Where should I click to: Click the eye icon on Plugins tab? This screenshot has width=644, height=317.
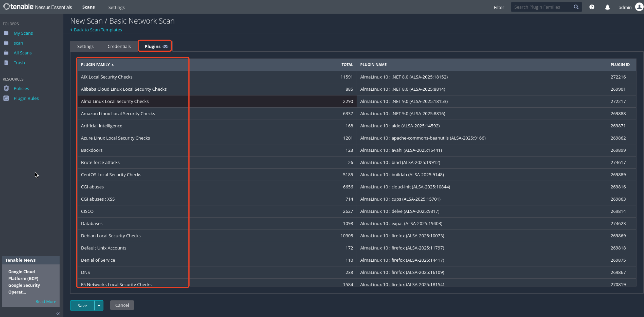pyautogui.click(x=165, y=47)
